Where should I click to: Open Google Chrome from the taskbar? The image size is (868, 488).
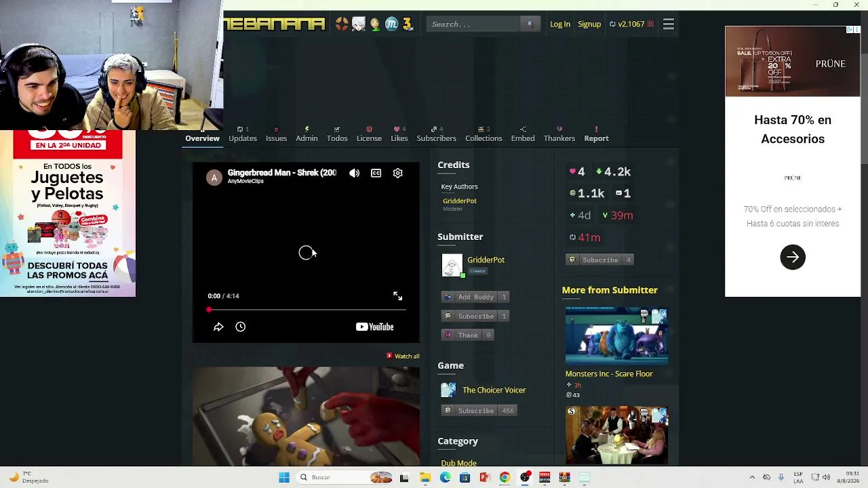[x=505, y=477]
